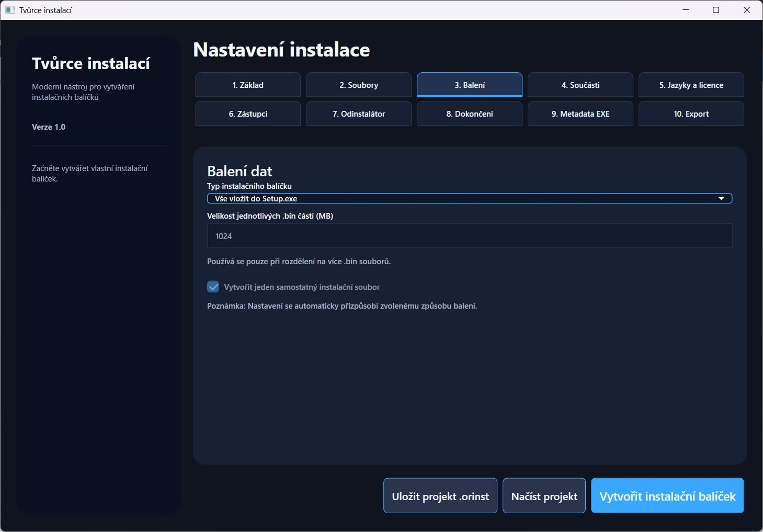Viewport: 763px width, 532px height.
Task: Open the 1. Základ tab
Action: pos(248,85)
